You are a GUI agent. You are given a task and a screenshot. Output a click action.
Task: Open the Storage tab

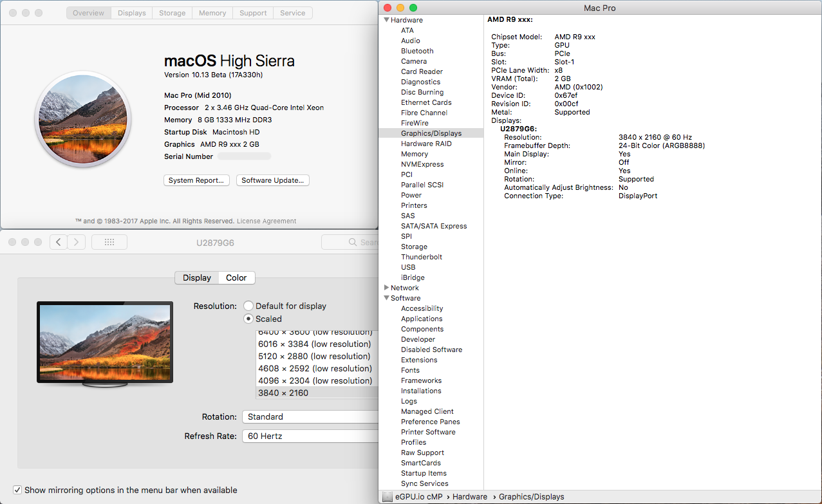click(x=173, y=13)
